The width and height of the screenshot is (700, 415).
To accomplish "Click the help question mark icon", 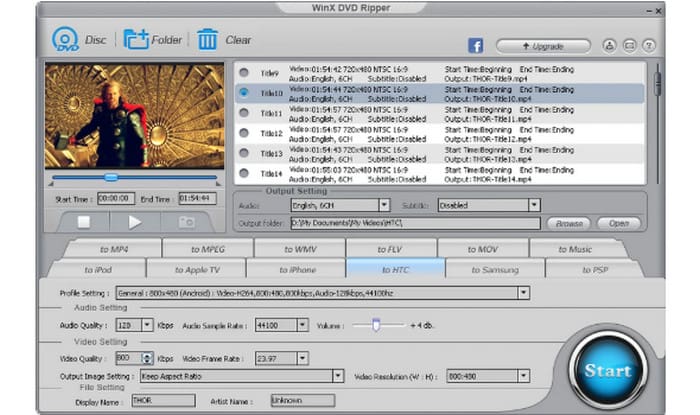I will point(649,46).
